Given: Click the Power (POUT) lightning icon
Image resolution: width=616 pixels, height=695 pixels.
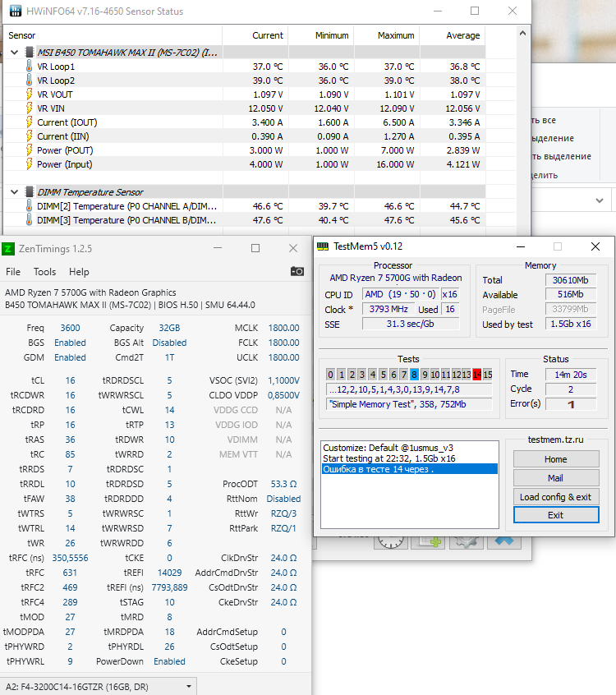Looking at the screenshot, I should (x=30, y=150).
